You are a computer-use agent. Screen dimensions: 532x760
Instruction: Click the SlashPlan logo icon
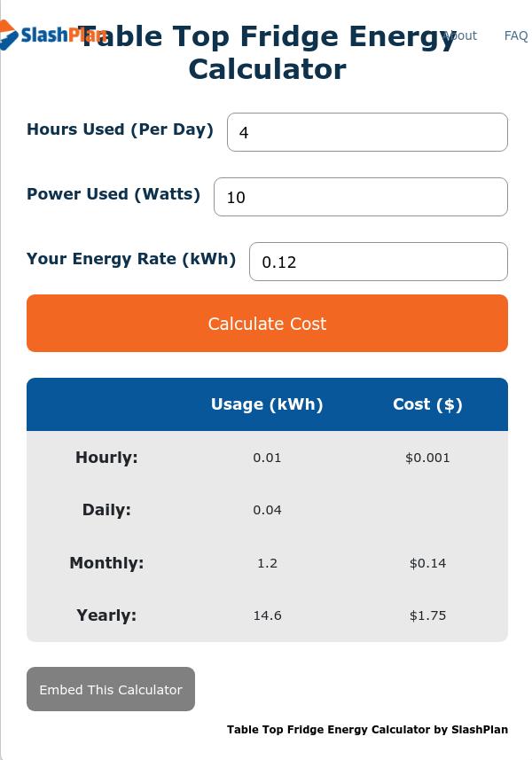coord(9,35)
